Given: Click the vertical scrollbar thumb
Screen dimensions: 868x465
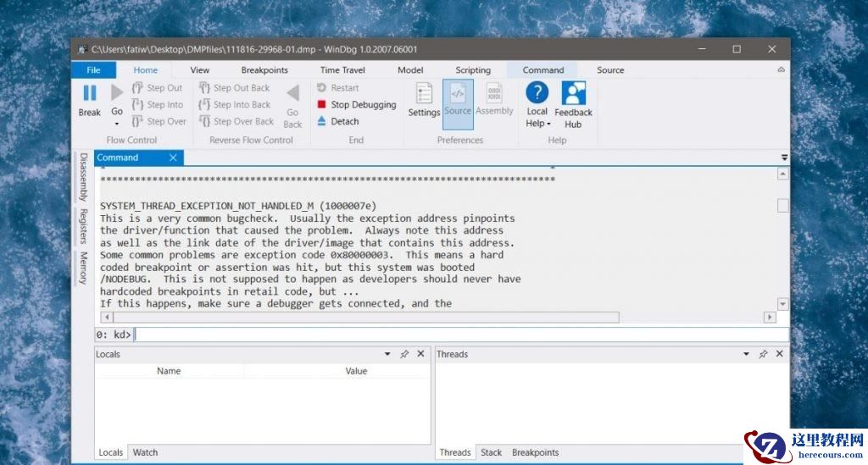Looking at the screenshot, I should coord(782,205).
